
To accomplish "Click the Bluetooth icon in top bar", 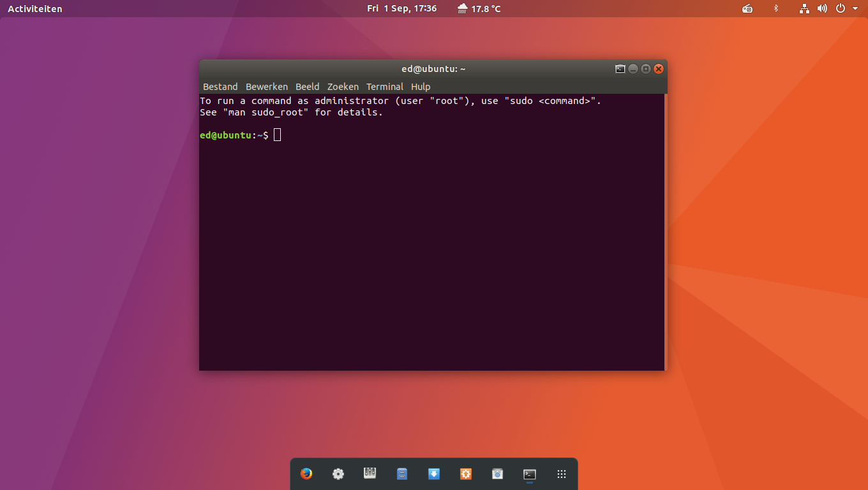I will [x=776, y=8].
